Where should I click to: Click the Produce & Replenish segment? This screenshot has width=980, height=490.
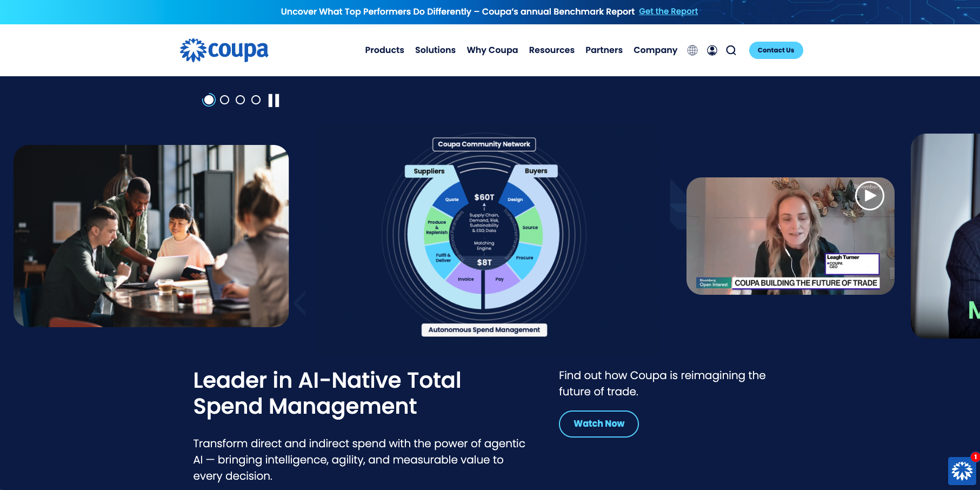coord(437,227)
